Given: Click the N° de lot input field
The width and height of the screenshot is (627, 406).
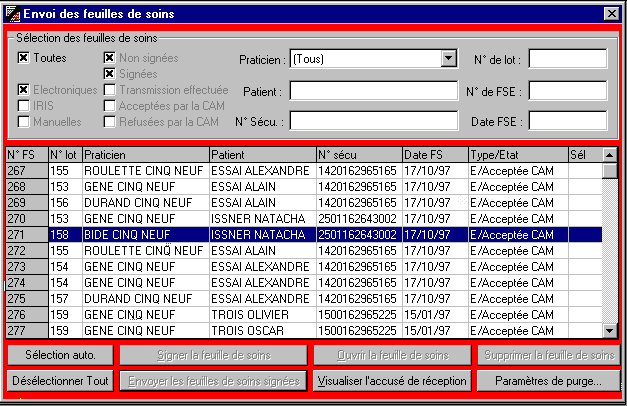Looking at the screenshot, I should [x=568, y=59].
